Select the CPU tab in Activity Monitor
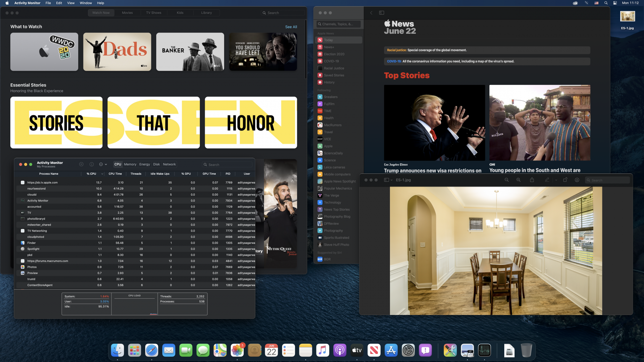The image size is (644, 362). pos(118,164)
